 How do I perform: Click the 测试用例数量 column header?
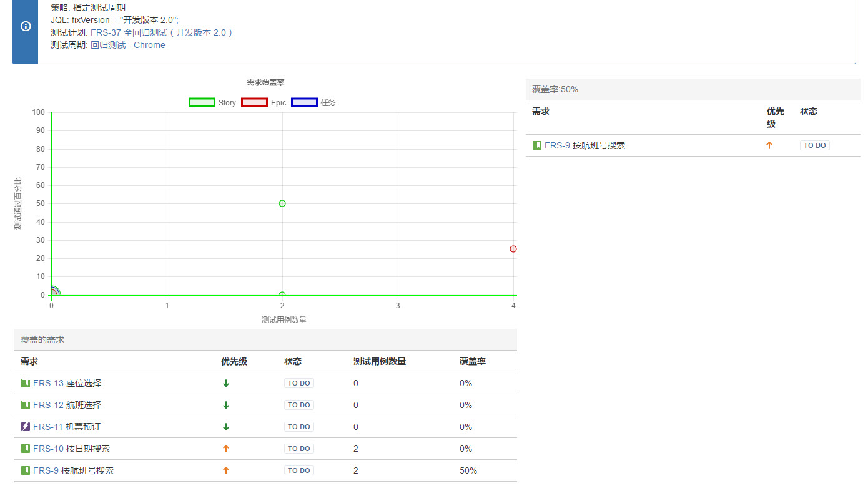click(380, 361)
